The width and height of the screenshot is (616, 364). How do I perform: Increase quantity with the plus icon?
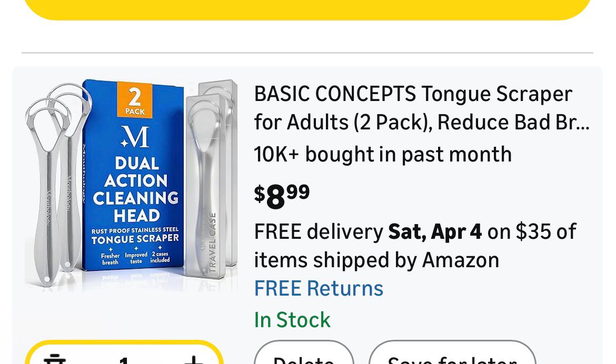click(x=193, y=360)
